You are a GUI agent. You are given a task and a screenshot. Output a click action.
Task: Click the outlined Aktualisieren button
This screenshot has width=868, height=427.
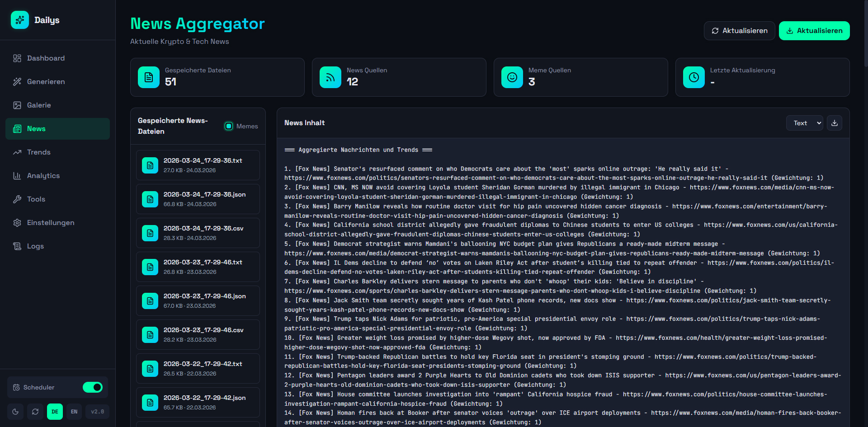point(739,31)
